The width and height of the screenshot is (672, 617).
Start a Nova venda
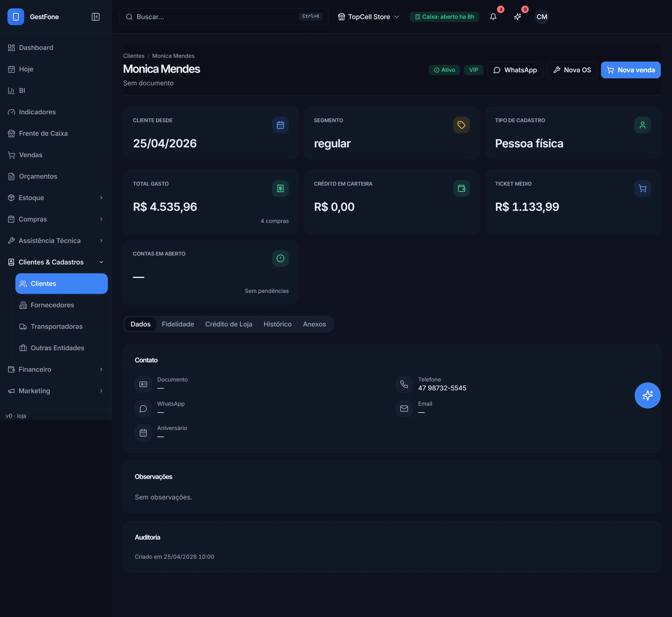[x=630, y=70]
